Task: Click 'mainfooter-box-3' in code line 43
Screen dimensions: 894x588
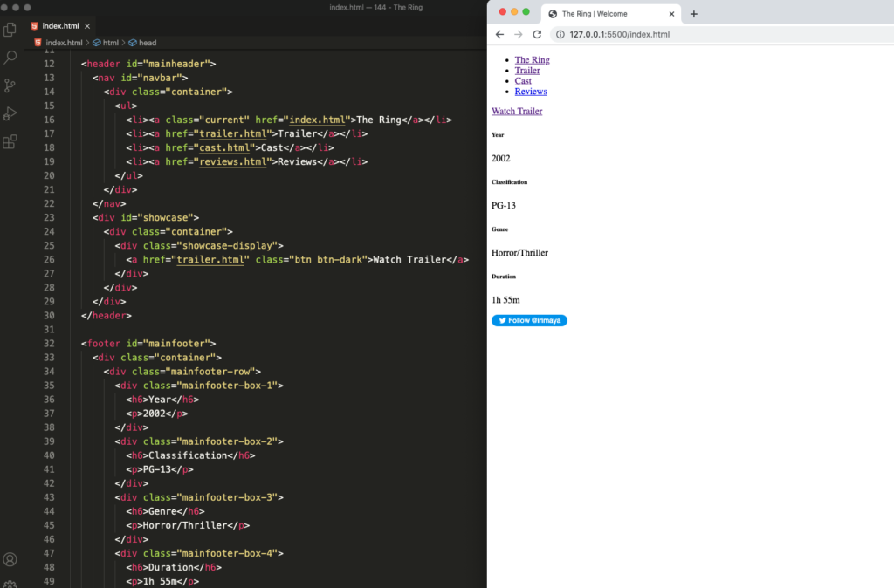Action: click(x=228, y=497)
